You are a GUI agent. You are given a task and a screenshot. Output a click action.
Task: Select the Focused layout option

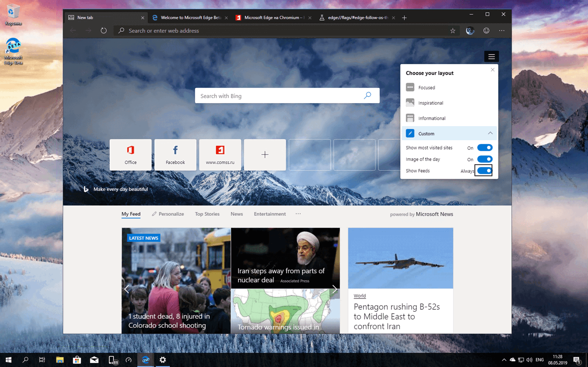click(x=449, y=87)
